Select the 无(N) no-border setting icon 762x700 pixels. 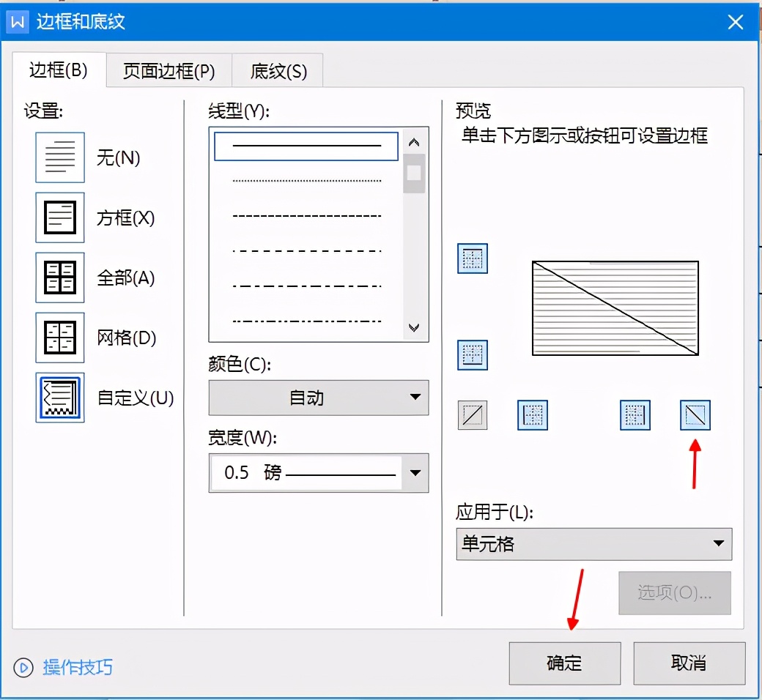[x=59, y=157]
